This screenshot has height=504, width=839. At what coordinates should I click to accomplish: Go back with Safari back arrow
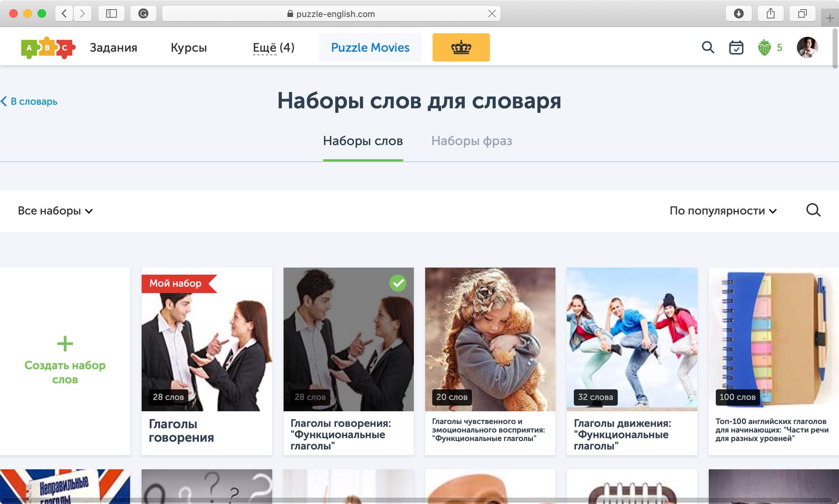click(64, 14)
